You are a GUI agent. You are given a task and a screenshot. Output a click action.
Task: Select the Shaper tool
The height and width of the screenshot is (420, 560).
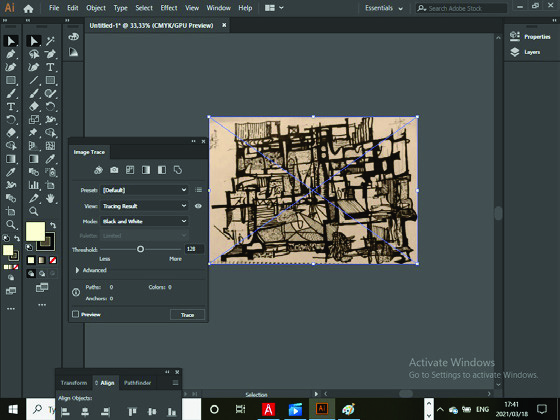pyautogui.click(x=50, y=93)
